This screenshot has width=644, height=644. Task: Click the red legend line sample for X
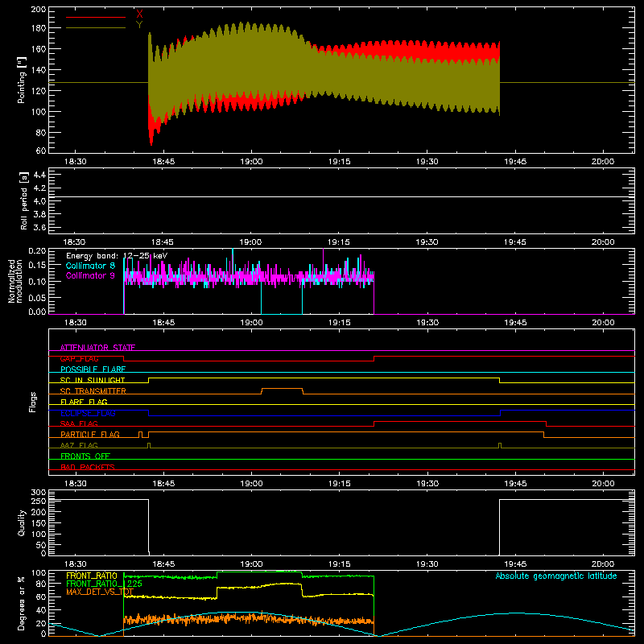[x=96, y=17]
